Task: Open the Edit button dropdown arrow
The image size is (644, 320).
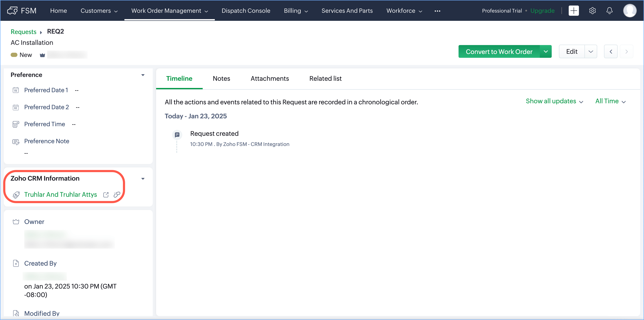Action: tap(590, 51)
